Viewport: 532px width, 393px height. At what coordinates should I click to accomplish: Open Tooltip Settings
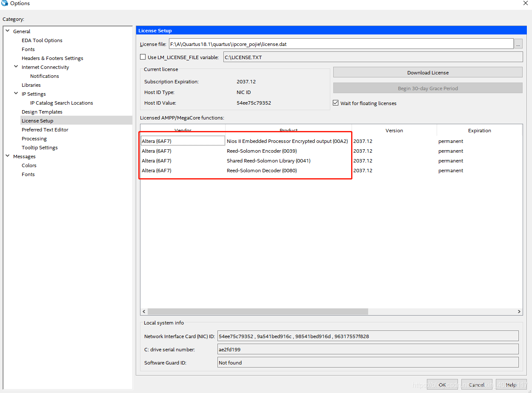coord(40,148)
